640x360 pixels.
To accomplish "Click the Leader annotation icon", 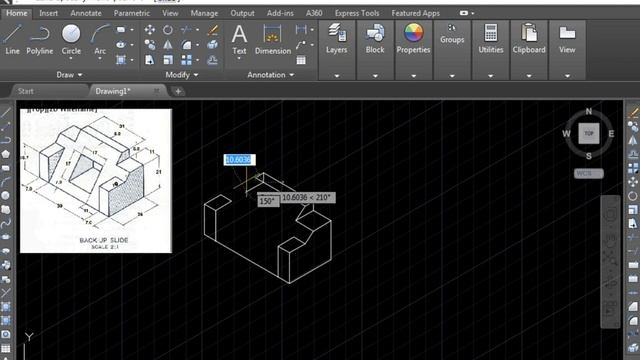I will point(301,45).
